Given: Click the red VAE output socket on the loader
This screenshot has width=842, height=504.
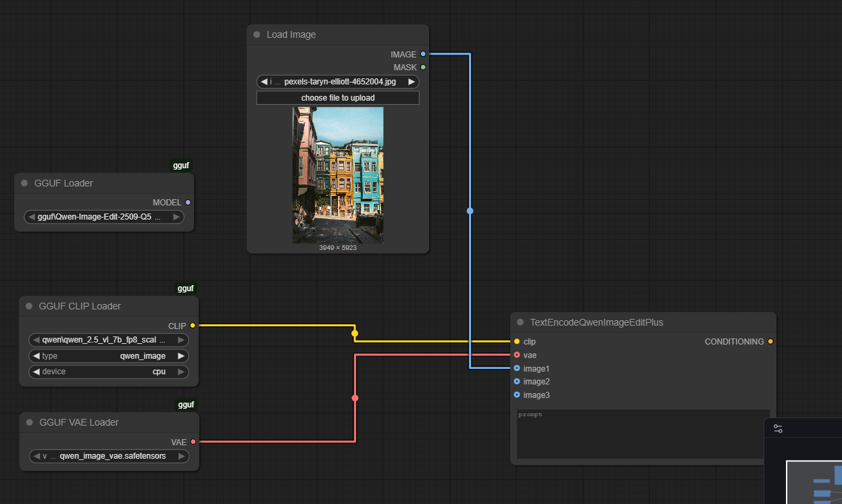Looking at the screenshot, I should (193, 442).
